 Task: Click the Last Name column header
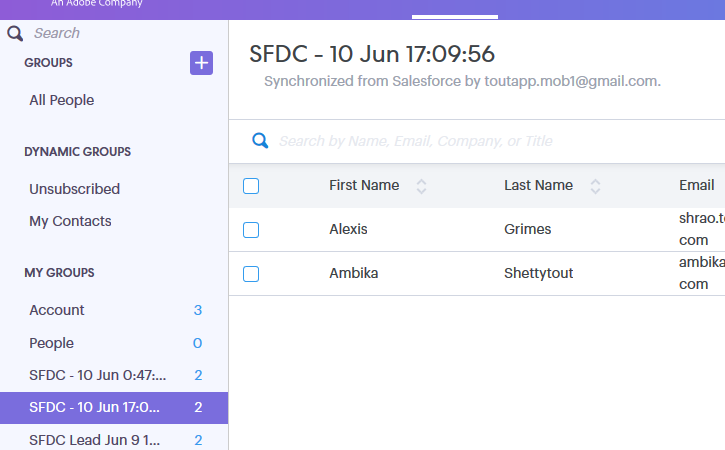(538, 185)
